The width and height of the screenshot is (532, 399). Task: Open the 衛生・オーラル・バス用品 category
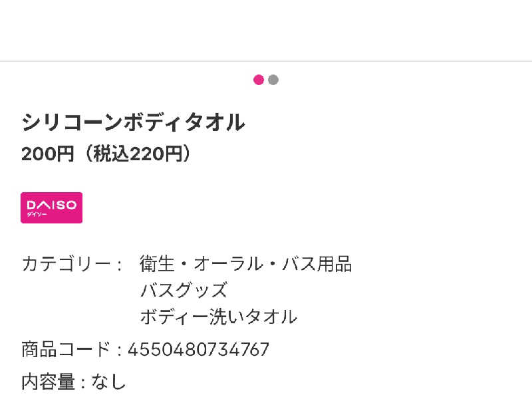245,264
